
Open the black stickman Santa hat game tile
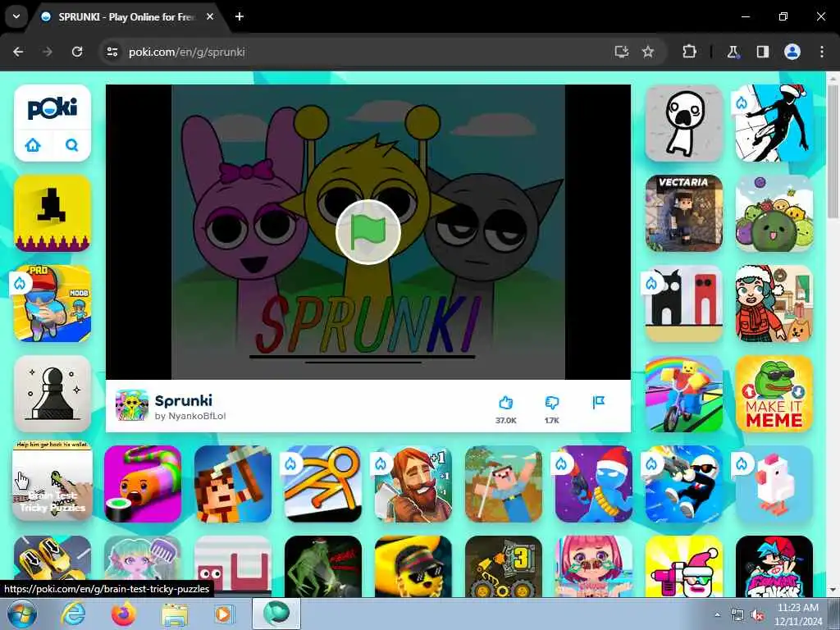774,123
